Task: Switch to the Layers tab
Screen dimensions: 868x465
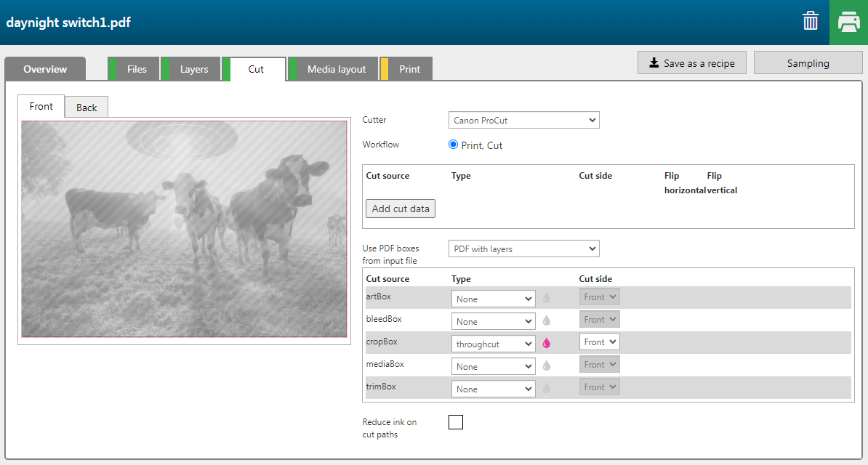Action: click(x=190, y=69)
